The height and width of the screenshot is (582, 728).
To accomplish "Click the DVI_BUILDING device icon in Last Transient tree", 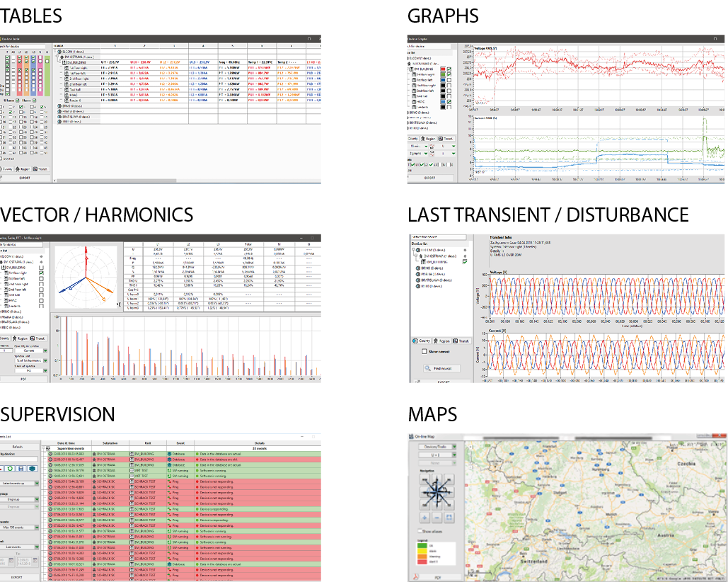I will (x=423, y=262).
